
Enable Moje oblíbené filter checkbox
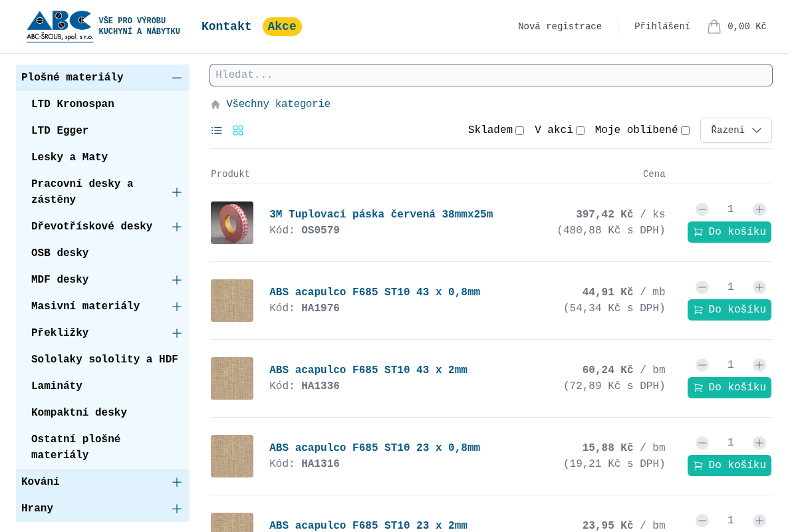tap(685, 131)
